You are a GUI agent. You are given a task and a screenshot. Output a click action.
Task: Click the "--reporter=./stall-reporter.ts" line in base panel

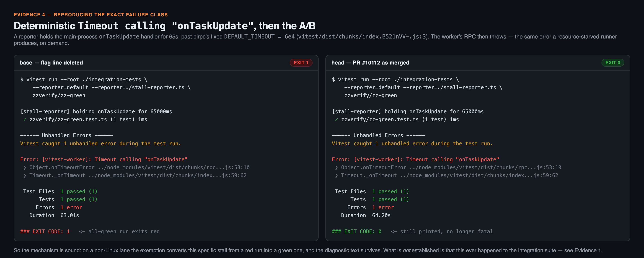tap(111, 88)
